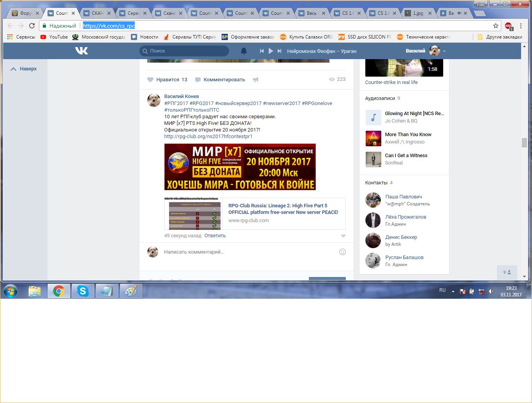Image resolution: width=532 pixels, height=403 pixels.
Task: Click the browser address bar URL
Action: tap(109, 26)
